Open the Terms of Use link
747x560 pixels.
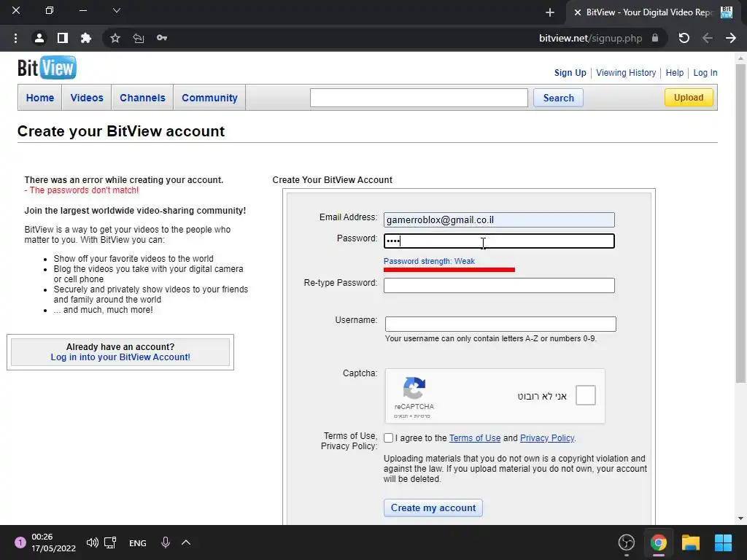pyautogui.click(x=474, y=438)
